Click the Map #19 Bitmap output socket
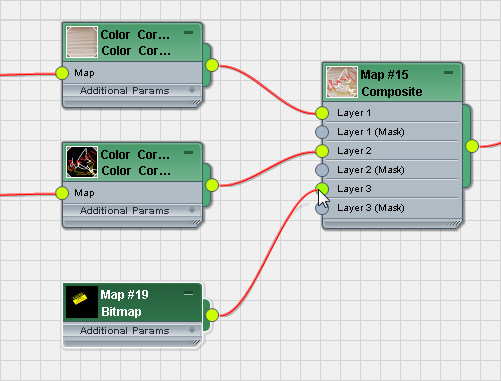Image resolution: width=501 pixels, height=381 pixels. tap(212, 315)
